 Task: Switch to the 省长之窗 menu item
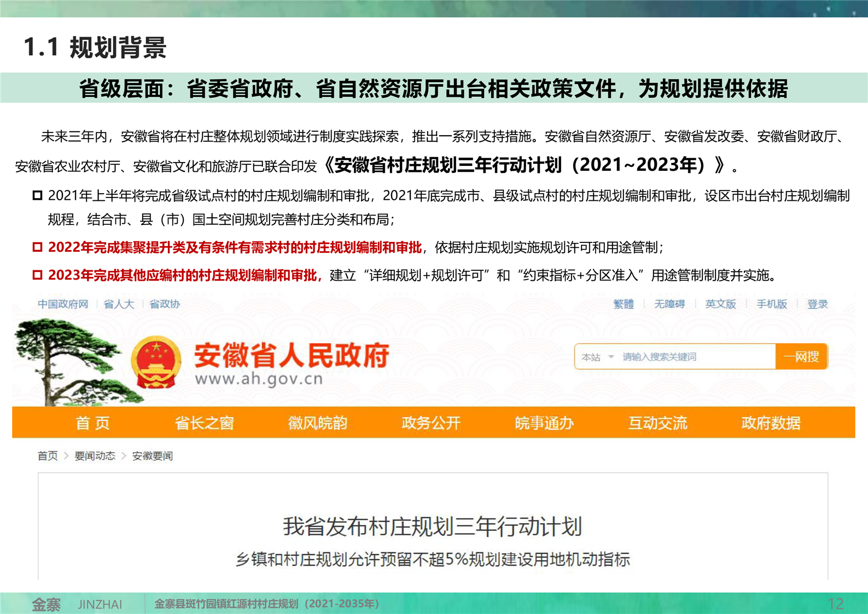(204, 423)
